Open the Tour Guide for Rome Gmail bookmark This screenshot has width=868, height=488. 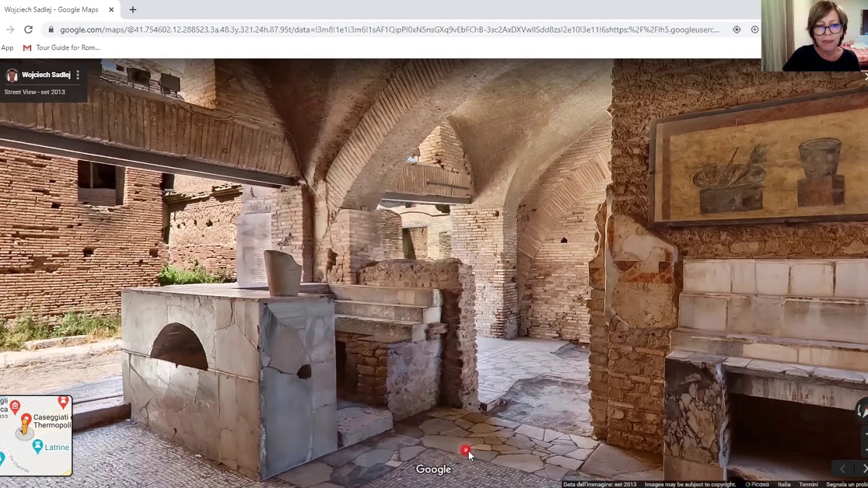tap(62, 47)
